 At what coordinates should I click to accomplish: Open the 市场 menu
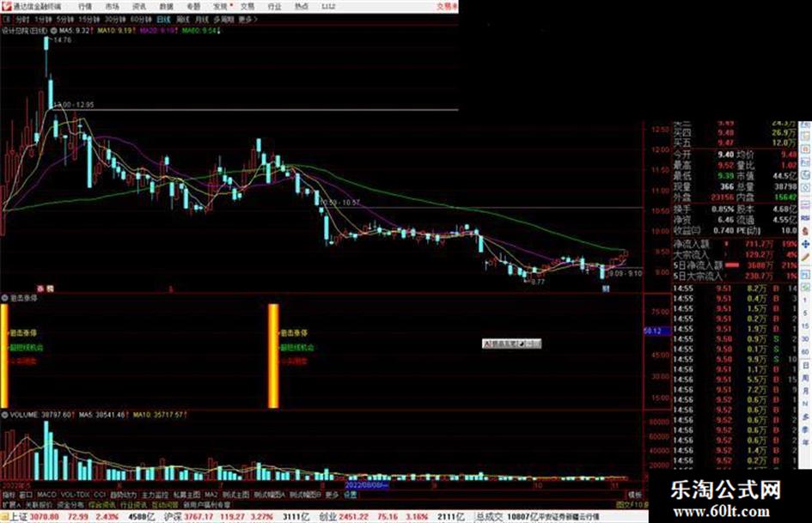click(x=112, y=7)
